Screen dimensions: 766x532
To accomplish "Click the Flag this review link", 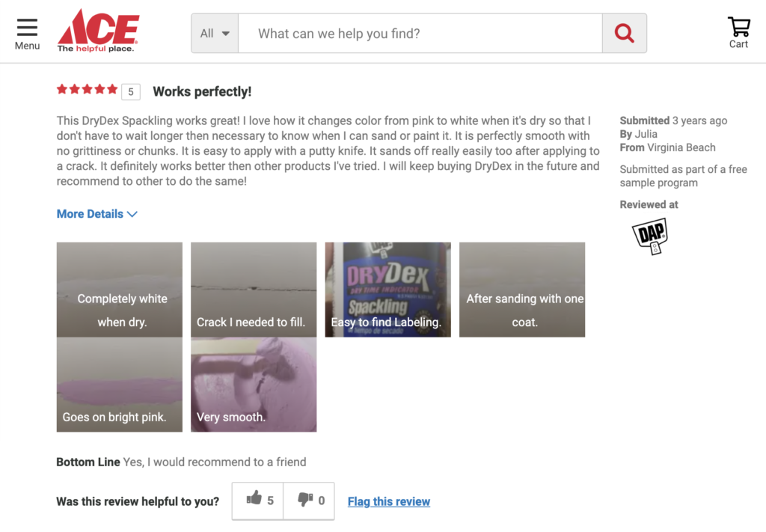I will (x=389, y=502).
